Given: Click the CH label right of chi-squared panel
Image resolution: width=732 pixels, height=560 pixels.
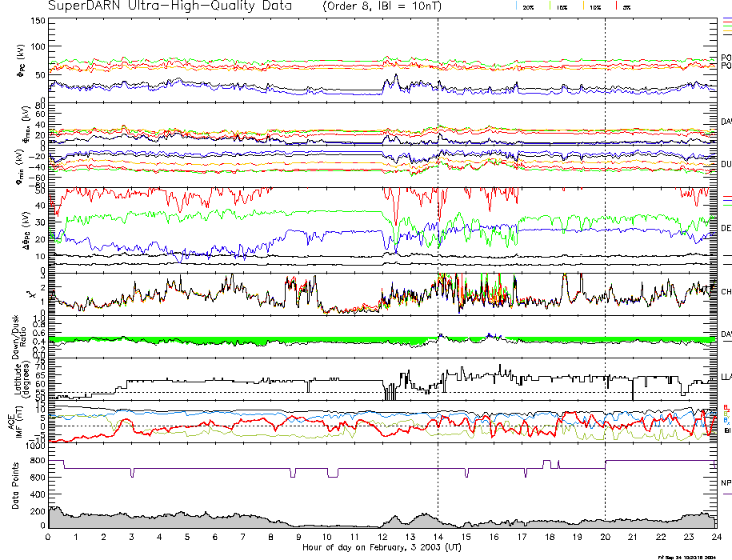Looking at the screenshot, I should click(726, 291).
